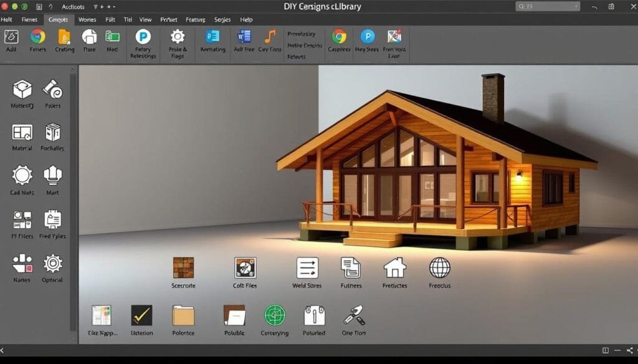Open the Freoclus globe icon
This screenshot has height=364, width=638.
[x=439, y=269]
